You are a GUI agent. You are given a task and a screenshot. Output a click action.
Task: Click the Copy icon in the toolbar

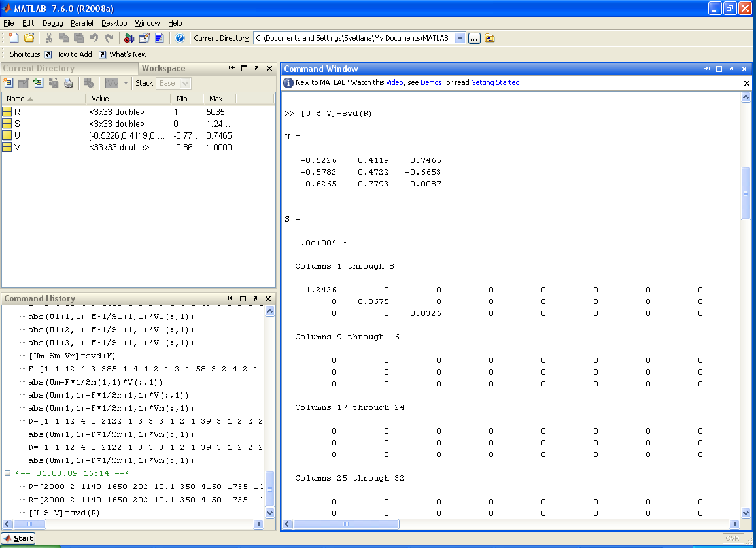(63, 37)
